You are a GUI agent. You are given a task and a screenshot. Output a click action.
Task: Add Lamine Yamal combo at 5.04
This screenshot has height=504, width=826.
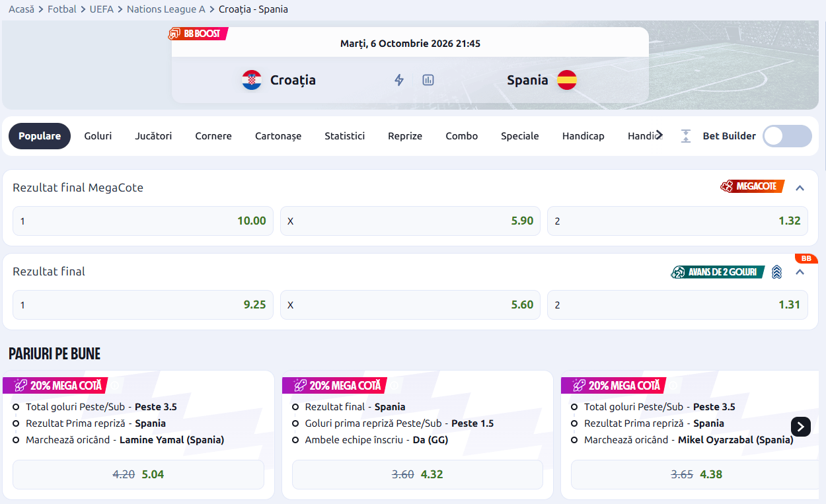[138, 474]
